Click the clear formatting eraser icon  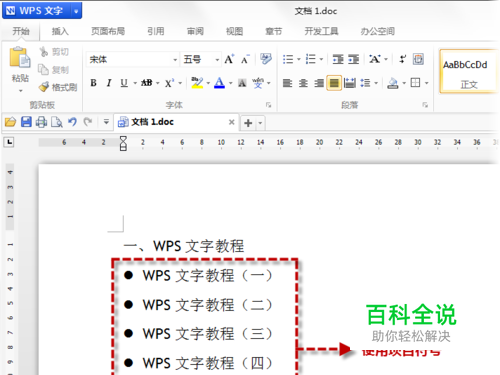pyautogui.click(x=266, y=59)
